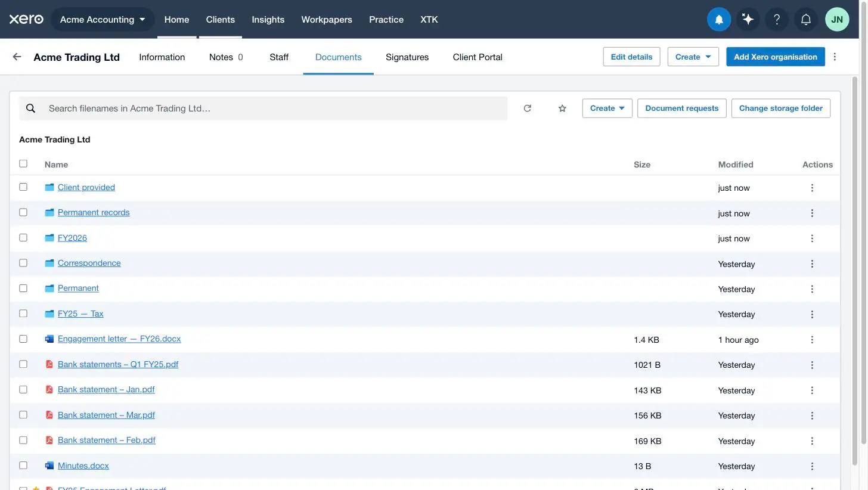Open actions menu for Engagement letter — FY26.docx
The image size is (868, 490).
click(812, 340)
